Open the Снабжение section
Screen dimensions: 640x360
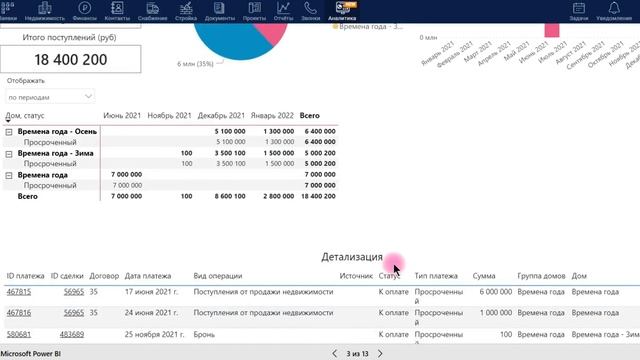tap(152, 11)
